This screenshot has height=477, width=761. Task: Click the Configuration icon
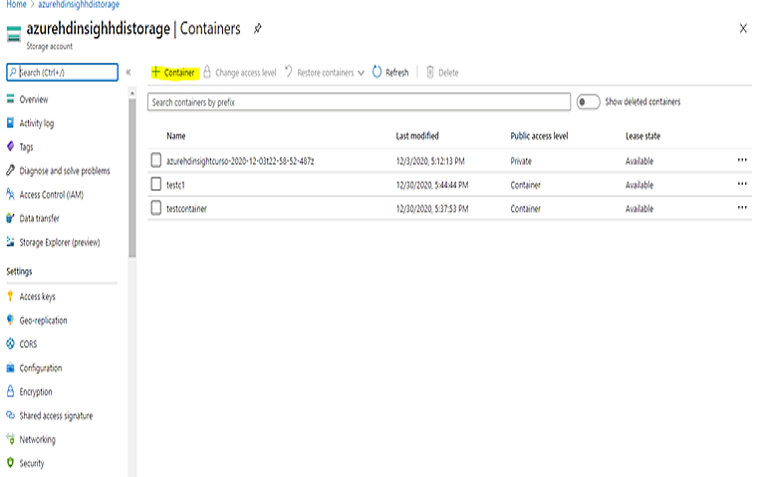pyautogui.click(x=10, y=368)
